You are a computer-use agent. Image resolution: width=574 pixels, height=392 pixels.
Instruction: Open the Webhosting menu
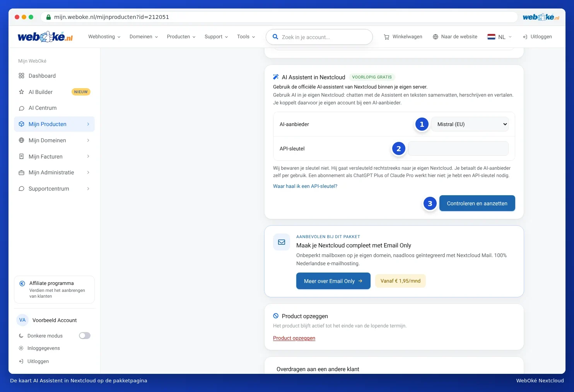(104, 37)
